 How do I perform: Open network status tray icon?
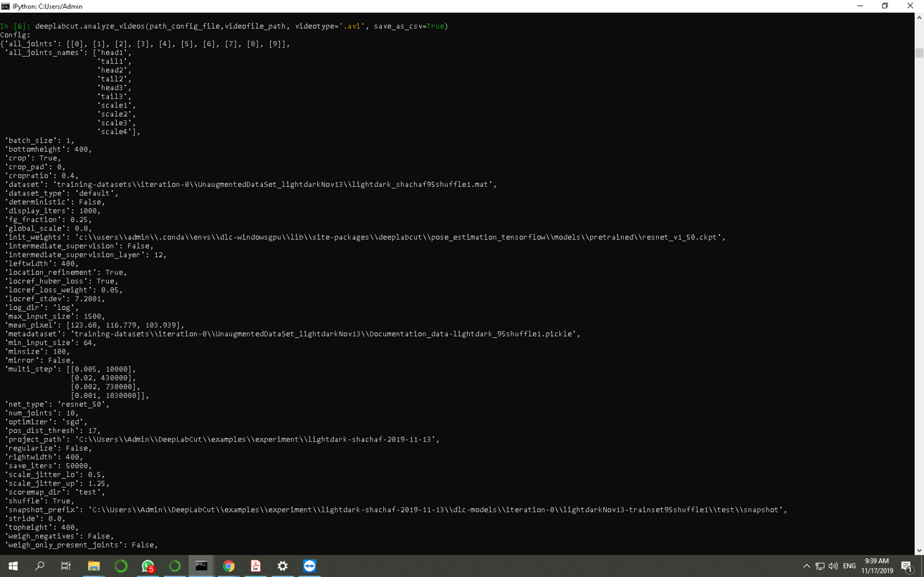tap(820, 566)
